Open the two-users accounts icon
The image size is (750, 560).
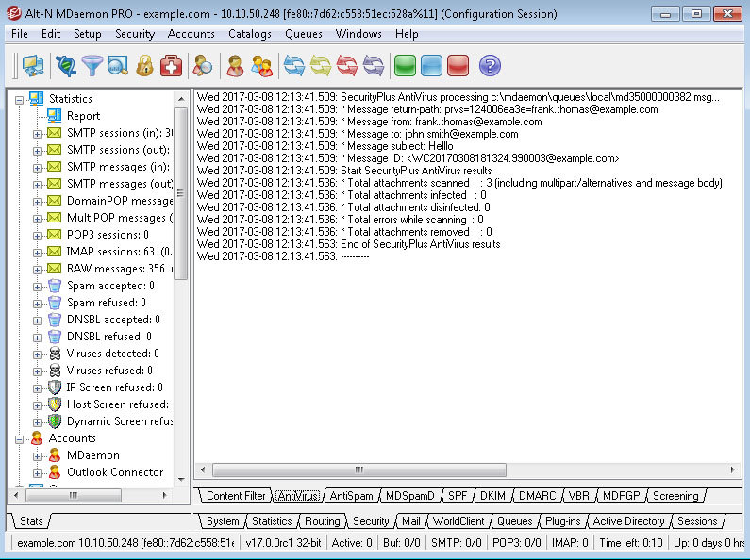point(262,65)
